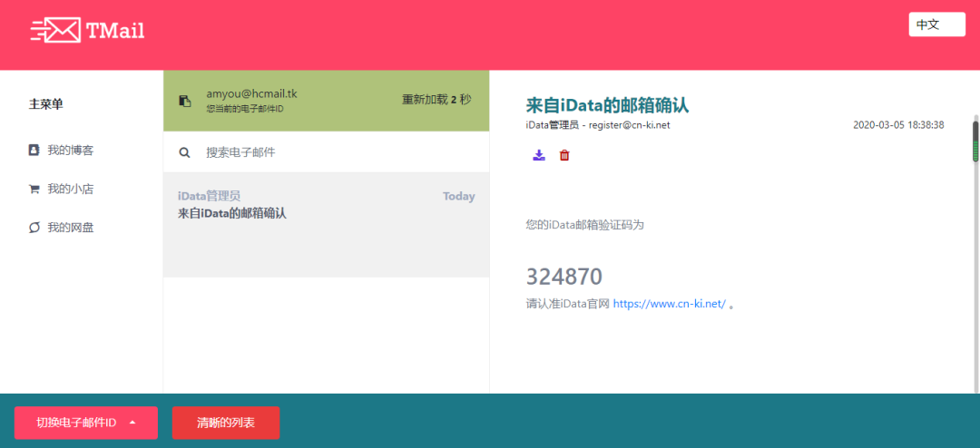Image resolution: width=980 pixels, height=448 pixels.
Task: Click the download email icon
Action: [539, 155]
